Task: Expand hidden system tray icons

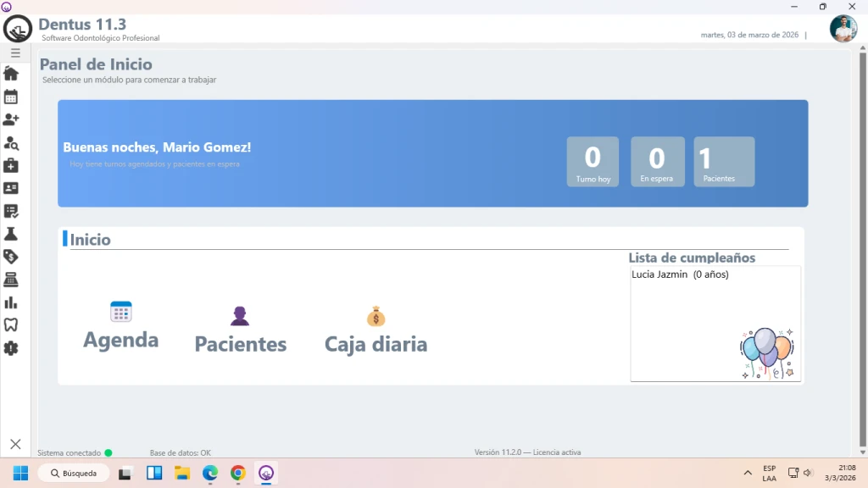Action: click(x=748, y=473)
